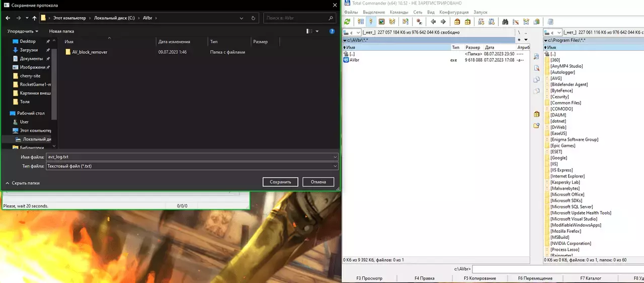Select Рабочий стол in save dialog tree
This screenshot has height=283, width=644.
click(31, 113)
